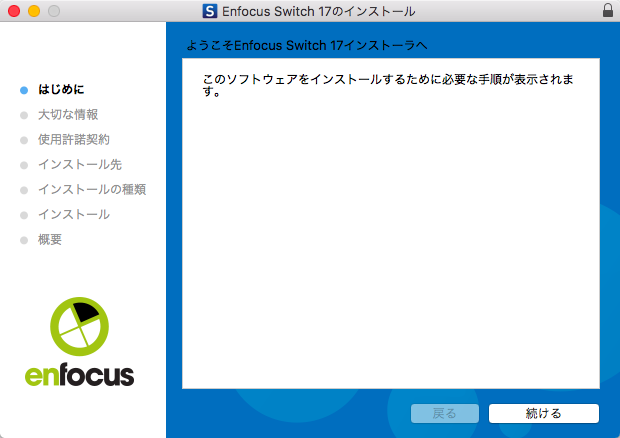This screenshot has height=438, width=620.
Task: Click the gray bullet beside 使用許諾契約
Action: pos(24,140)
